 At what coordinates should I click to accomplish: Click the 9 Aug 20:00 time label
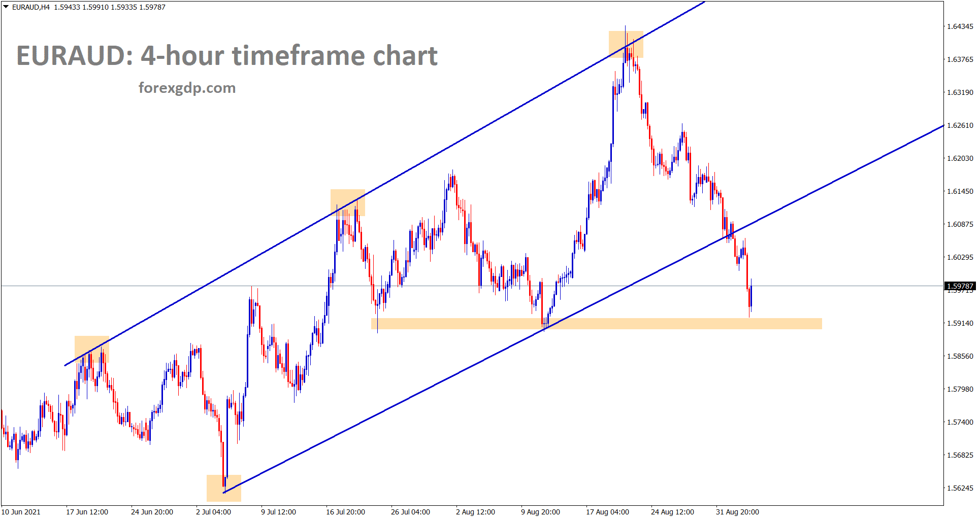click(540, 512)
